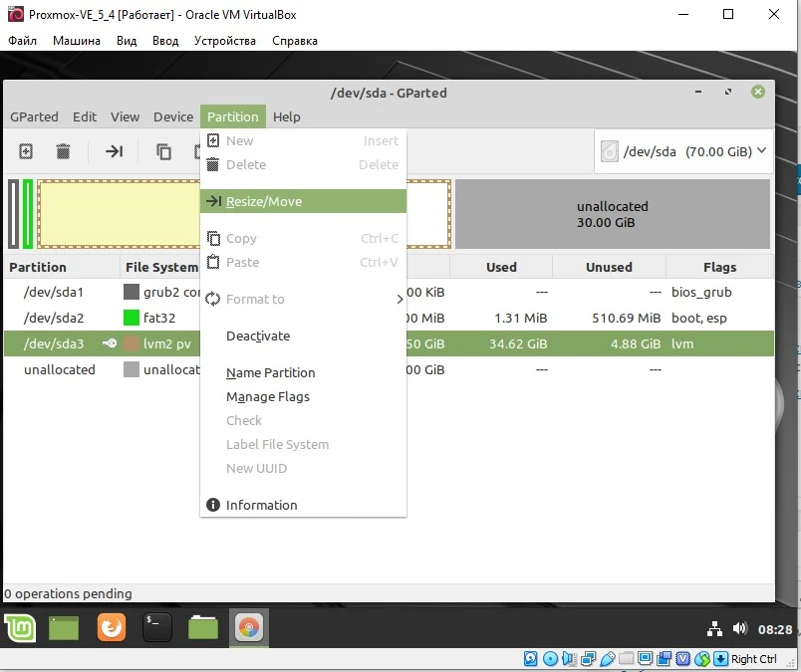Click the copy partition toolbar icon
801x672 pixels.
163,151
